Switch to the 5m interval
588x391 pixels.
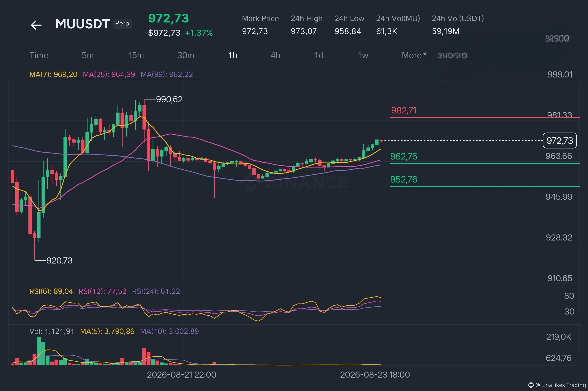(x=88, y=55)
